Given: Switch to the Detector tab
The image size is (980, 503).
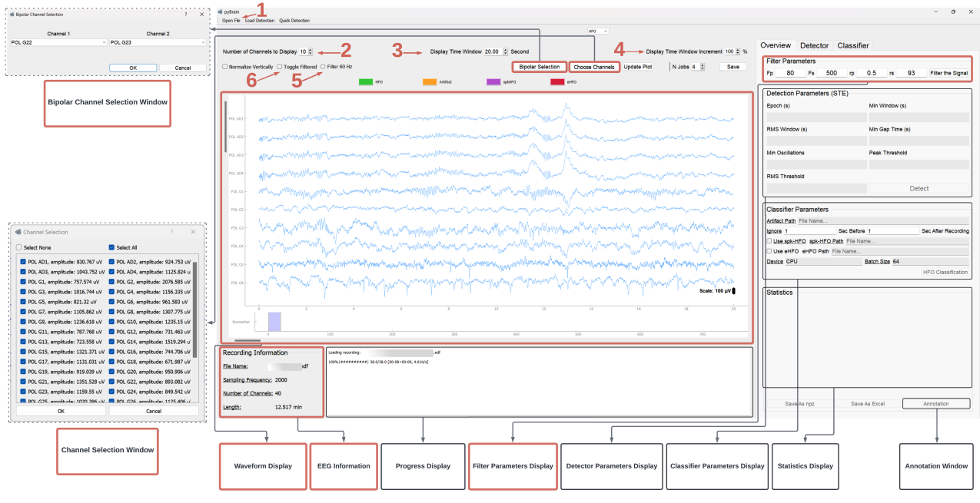Looking at the screenshot, I should (814, 46).
